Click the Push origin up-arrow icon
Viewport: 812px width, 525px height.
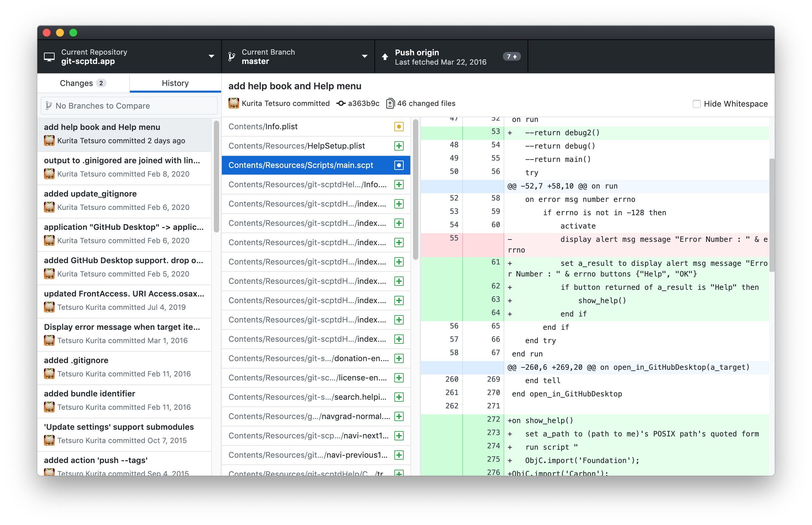pos(385,57)
